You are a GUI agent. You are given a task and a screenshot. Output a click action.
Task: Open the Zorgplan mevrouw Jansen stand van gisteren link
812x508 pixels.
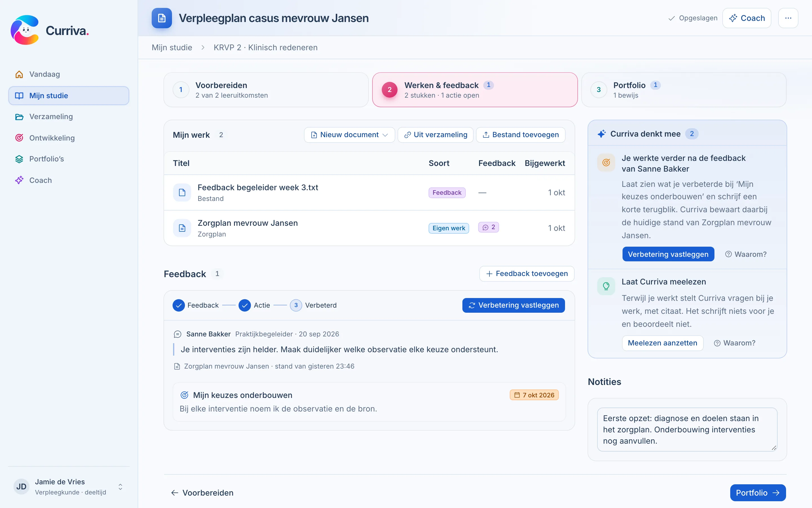(264, 366)
